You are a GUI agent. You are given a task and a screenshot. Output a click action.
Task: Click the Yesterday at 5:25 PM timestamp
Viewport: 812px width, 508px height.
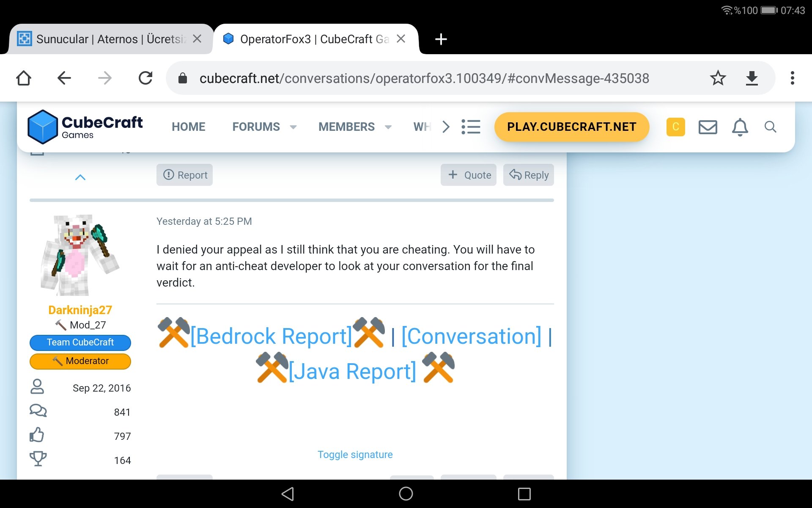(x=204, y=221)
